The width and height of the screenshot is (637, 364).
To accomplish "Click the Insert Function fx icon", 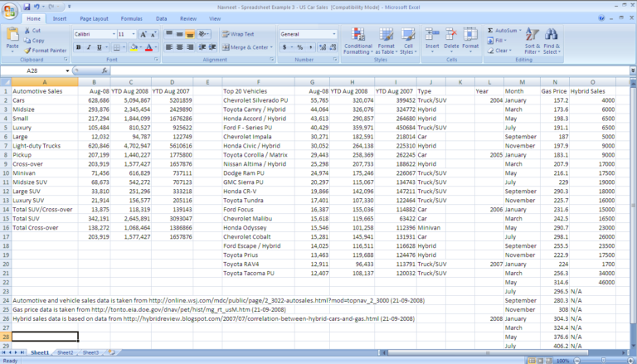I will pos(103,71).
